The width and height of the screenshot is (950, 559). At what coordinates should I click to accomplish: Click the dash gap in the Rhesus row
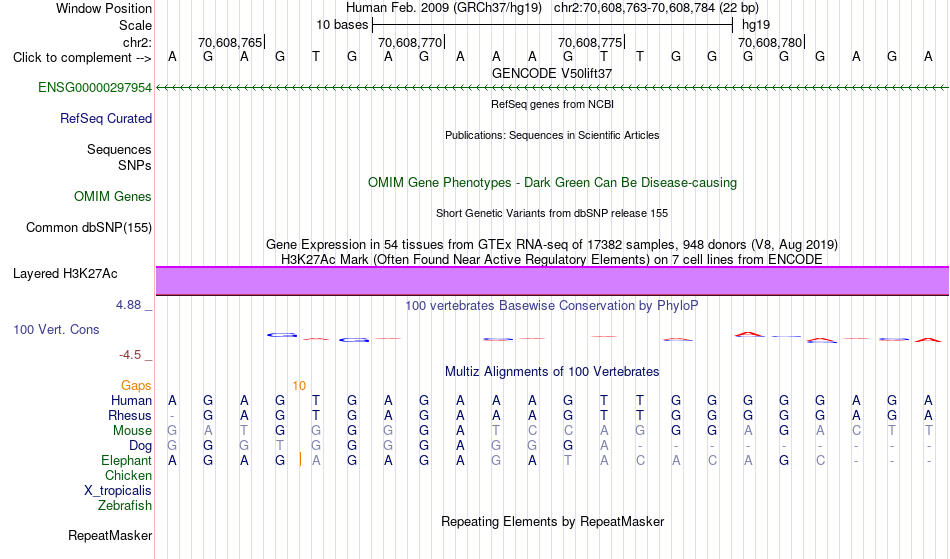tap(173, 416)
